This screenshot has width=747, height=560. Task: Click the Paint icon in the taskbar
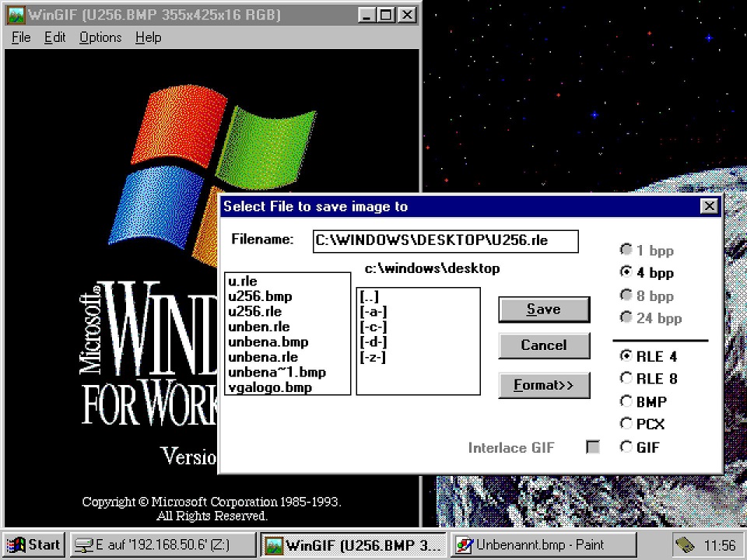464,544
